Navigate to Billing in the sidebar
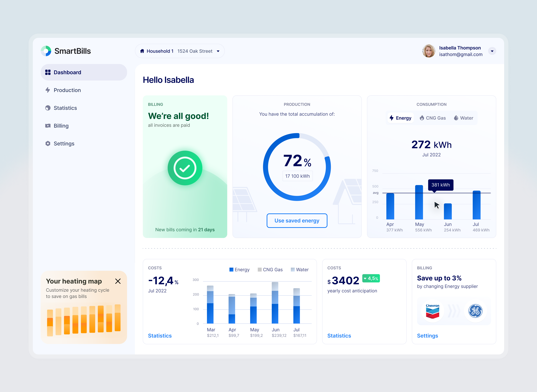The width and height of the screenshot is (537, 392). [84, 126]
